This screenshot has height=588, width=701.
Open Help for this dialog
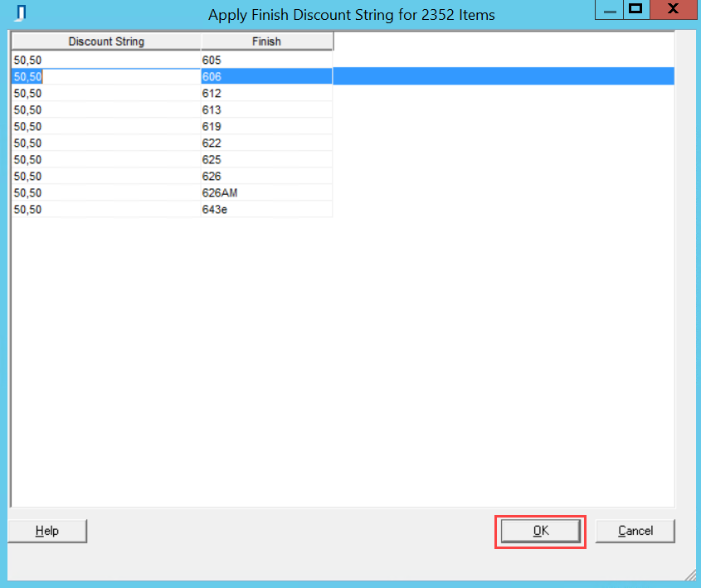pyautogui.click(x=47, y=531)
